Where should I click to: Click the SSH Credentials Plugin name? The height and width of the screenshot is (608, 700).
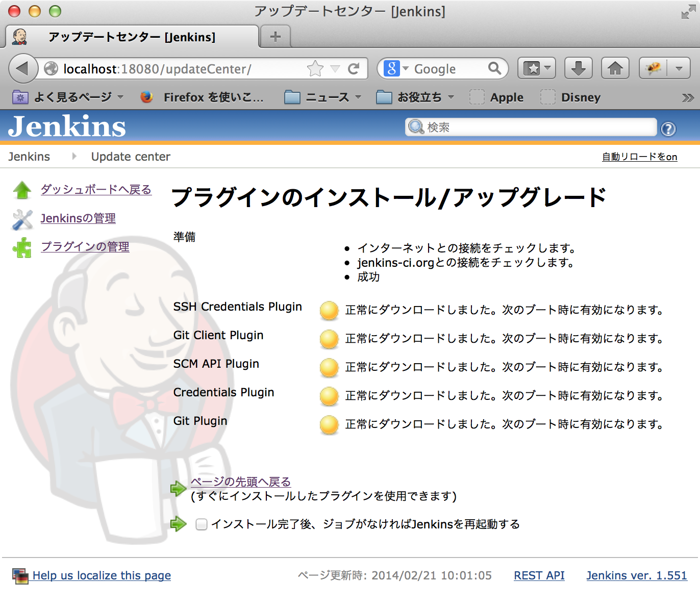[237, 307]
